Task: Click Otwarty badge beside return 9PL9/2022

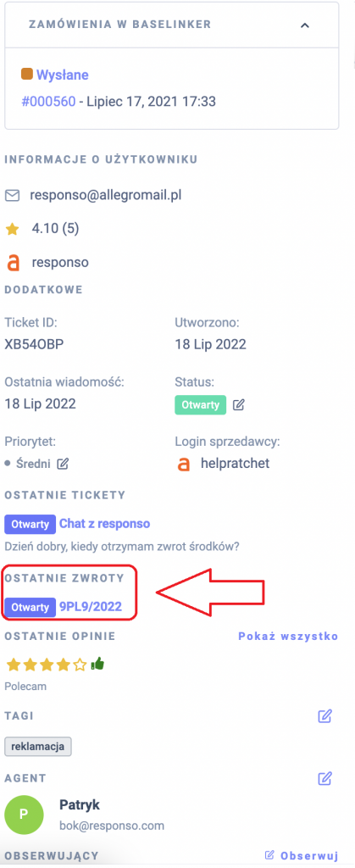Action: pyautogui.click(x=31, y=607)
